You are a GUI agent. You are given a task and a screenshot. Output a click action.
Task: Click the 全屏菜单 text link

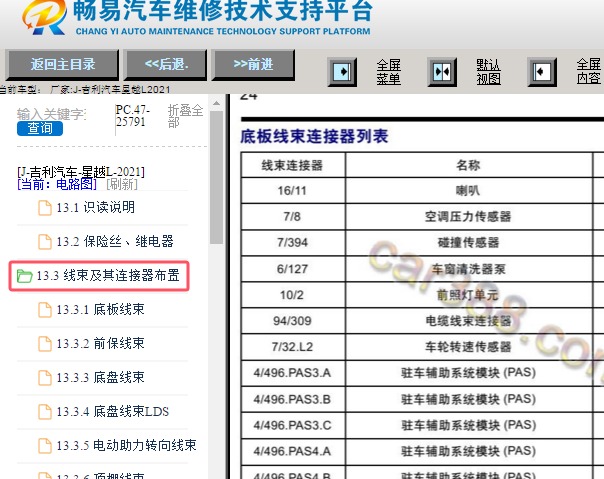(x=388, y=72)
